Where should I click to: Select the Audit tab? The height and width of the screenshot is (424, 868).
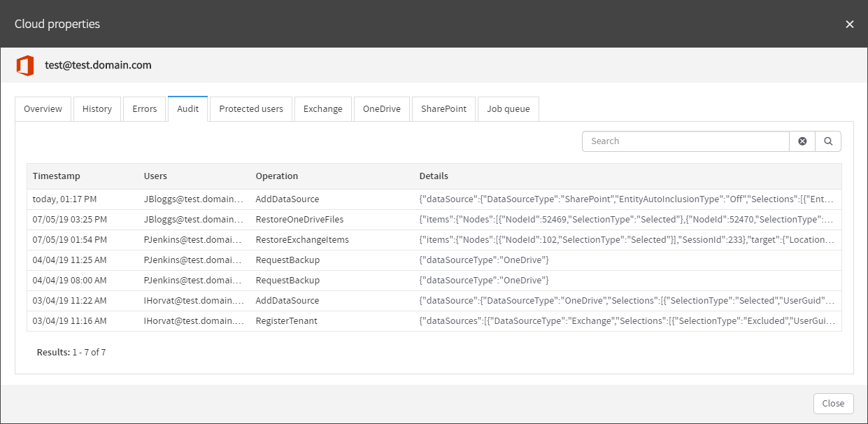(x=188, y=109)
